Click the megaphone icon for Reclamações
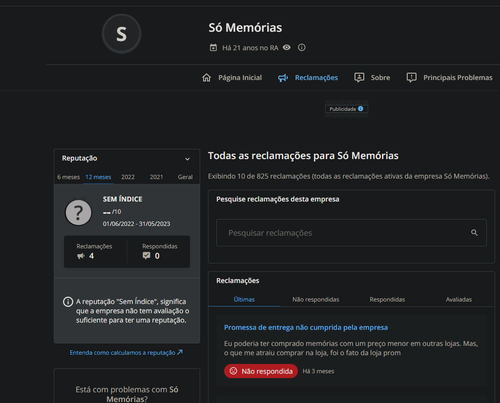 (x=283, y=78)
